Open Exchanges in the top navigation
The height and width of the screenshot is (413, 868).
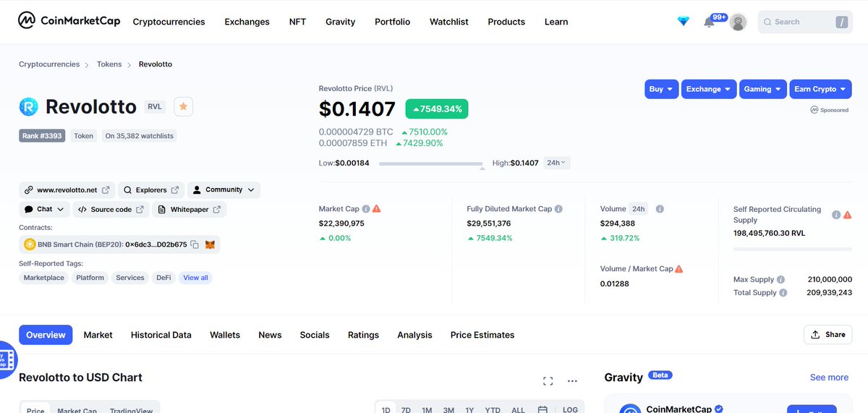(247, 22)
